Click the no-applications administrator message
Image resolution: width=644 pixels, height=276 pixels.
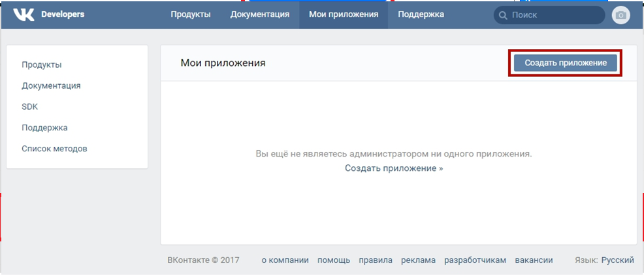point(394,154)
